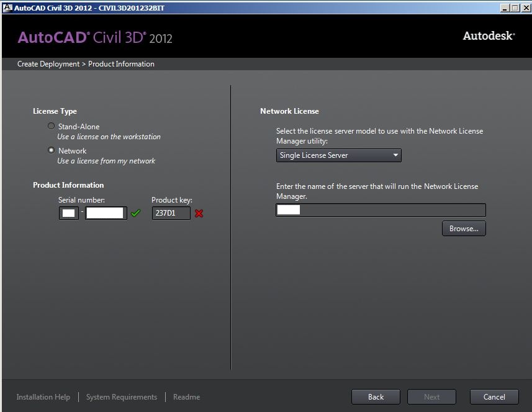Viewport: 532px width, 412px height.
Task: Click the license server name field
Action: tap(381, 210)
